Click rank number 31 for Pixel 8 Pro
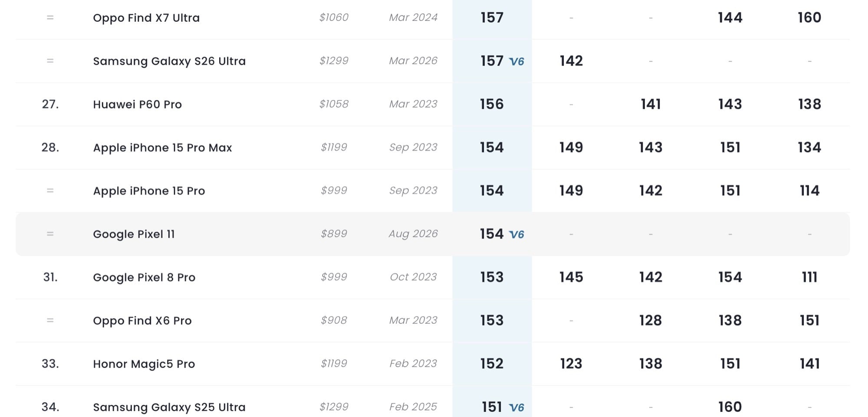Image resolution: width=868 pixels, height=417 pixels. (50, 277)
